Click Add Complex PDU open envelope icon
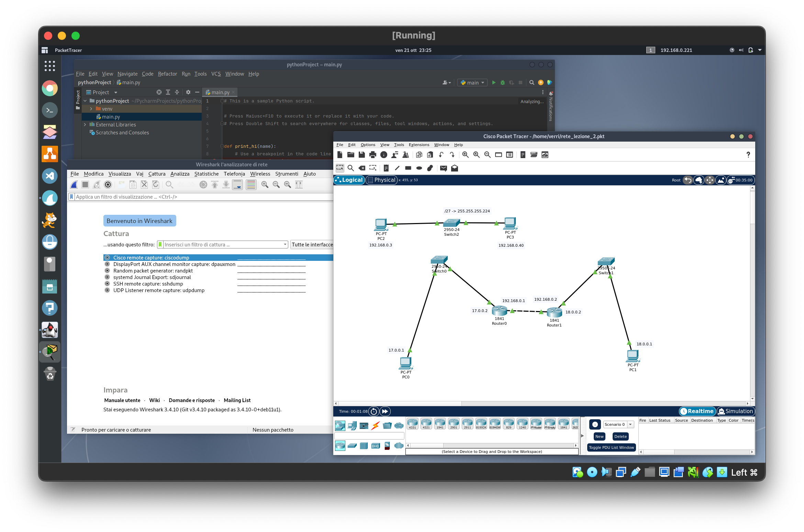Viewport: 804px width, 532px height. pos(455,168)
